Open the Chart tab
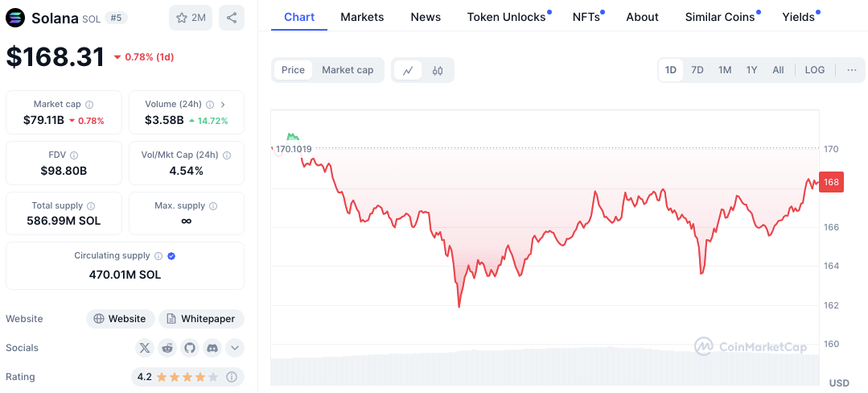 pos(299,17)
